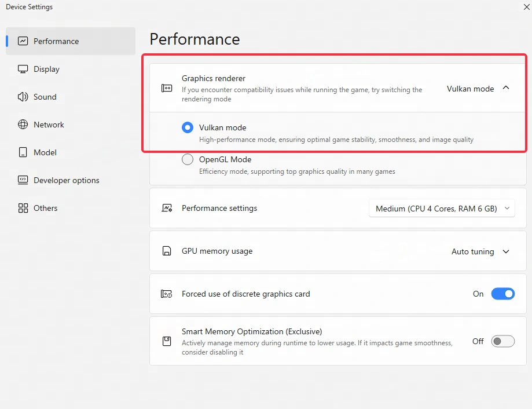Image resolution: width=532 pixels, height=409 pixels.
Task: Click the Display monitor icon
Action: coord(23,69)
